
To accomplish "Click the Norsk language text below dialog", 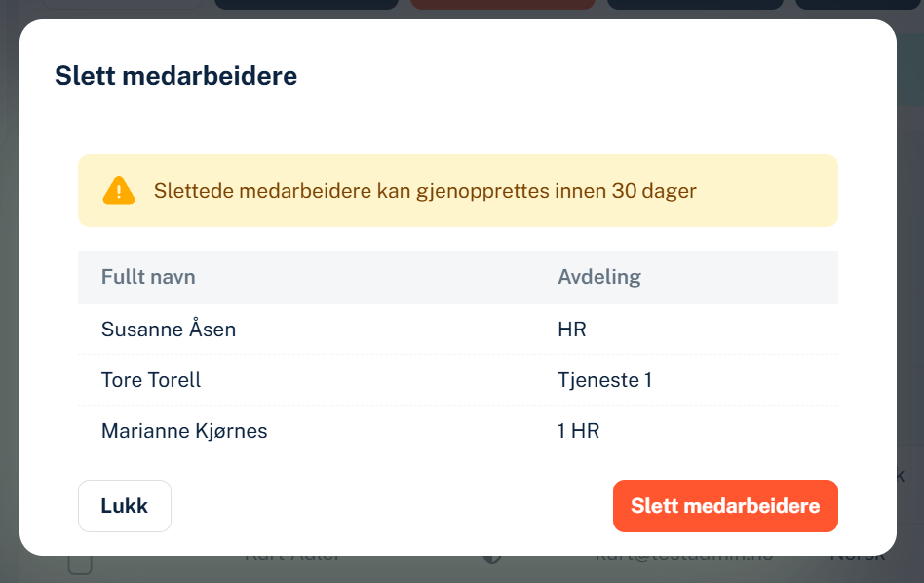I will coord(858,559).
